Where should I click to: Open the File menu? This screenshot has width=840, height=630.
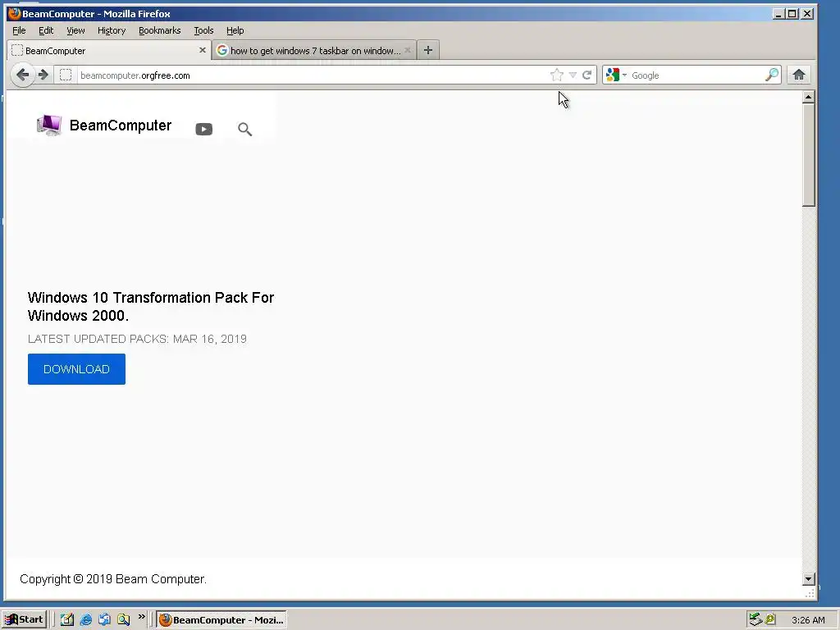tap(19, 30)
